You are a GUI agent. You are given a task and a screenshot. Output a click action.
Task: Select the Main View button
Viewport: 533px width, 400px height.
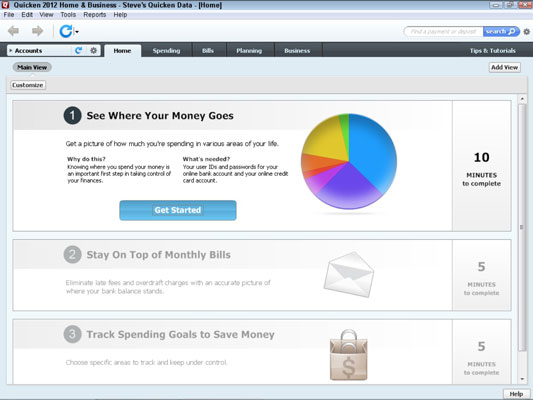(x=32, y=67)
